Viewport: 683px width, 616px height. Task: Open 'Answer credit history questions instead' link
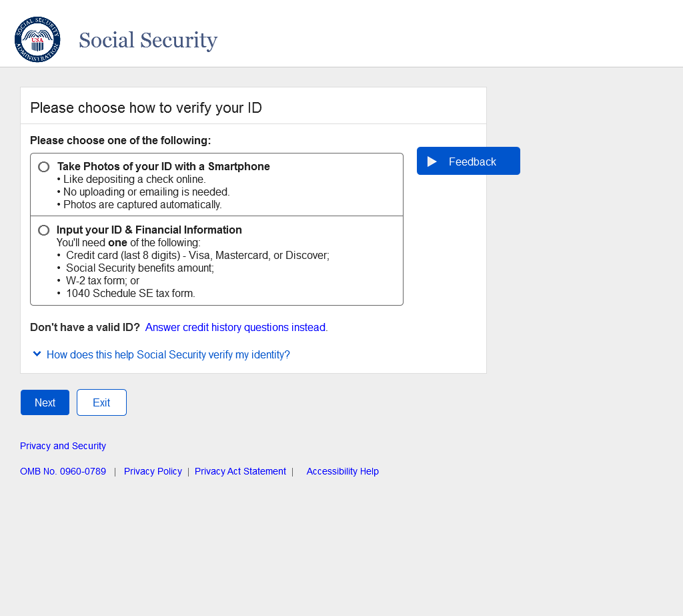[x=236, y=328]
